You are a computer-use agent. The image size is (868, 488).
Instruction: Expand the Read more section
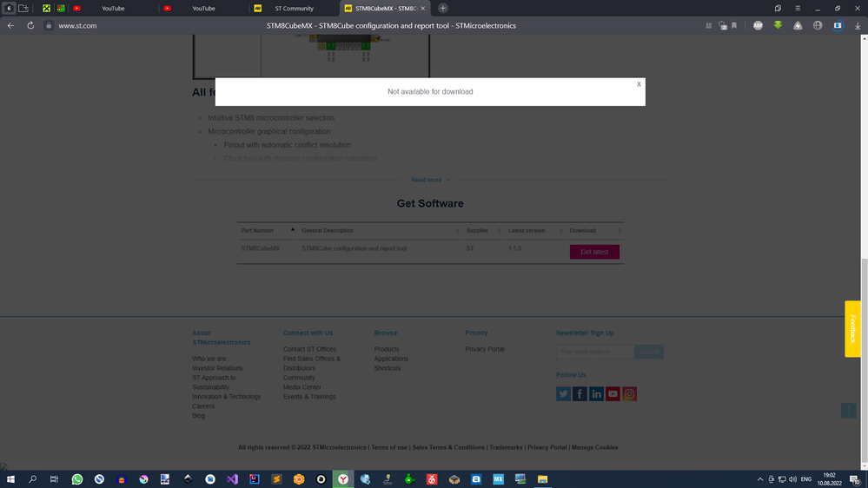click(430, 180)
